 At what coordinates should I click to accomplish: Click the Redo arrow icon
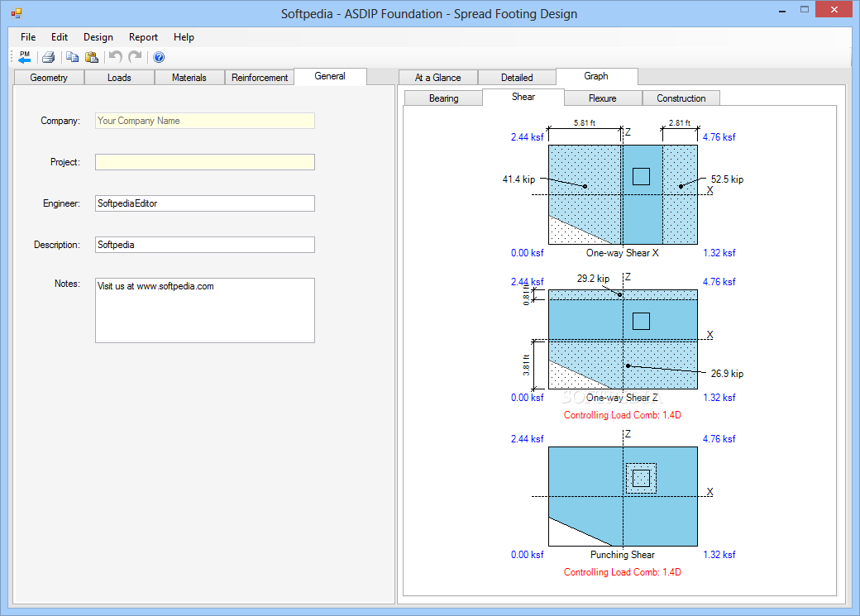(135, 56)
